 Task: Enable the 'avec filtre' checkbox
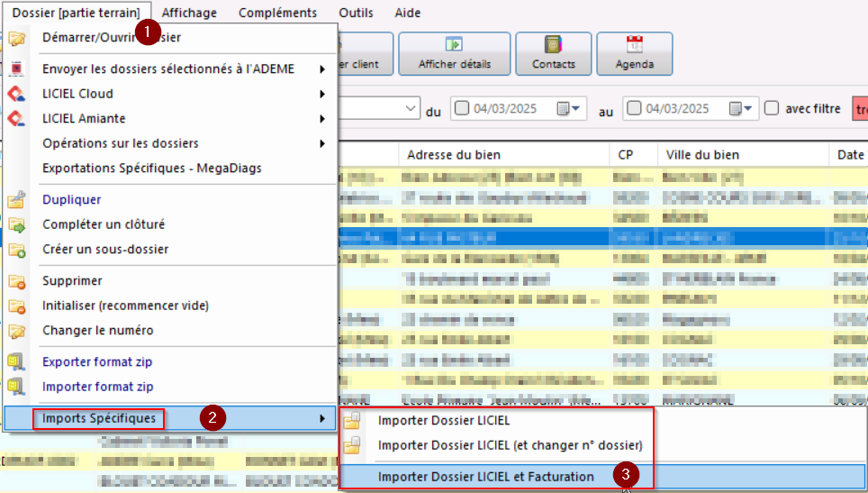click(x=772, y=108)
